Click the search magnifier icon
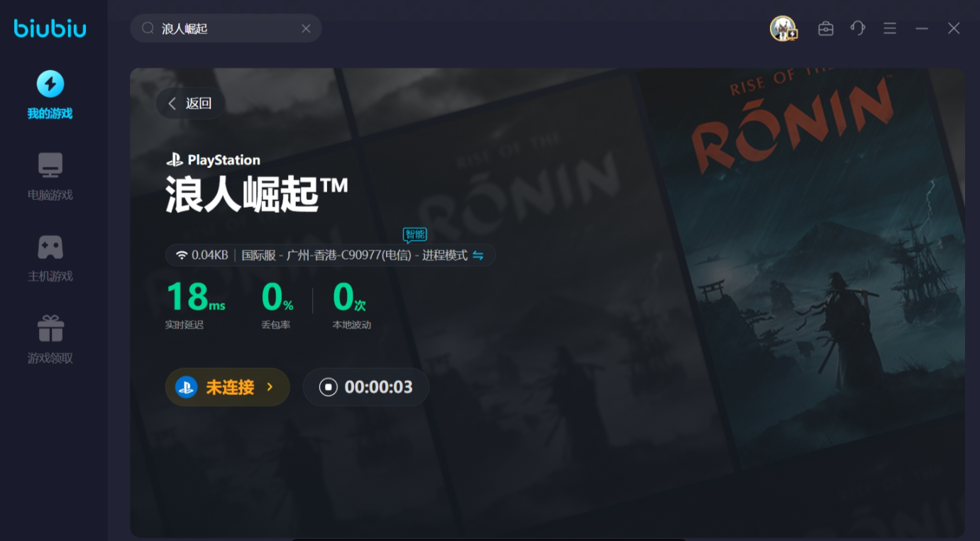The height and width of the screenshot is (541, 980). 148,28
